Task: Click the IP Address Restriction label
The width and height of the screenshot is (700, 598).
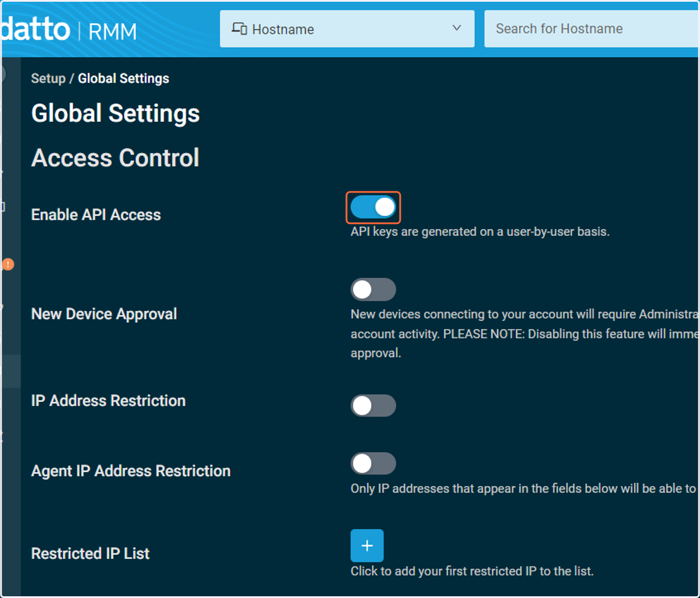Action: [108, 401]
